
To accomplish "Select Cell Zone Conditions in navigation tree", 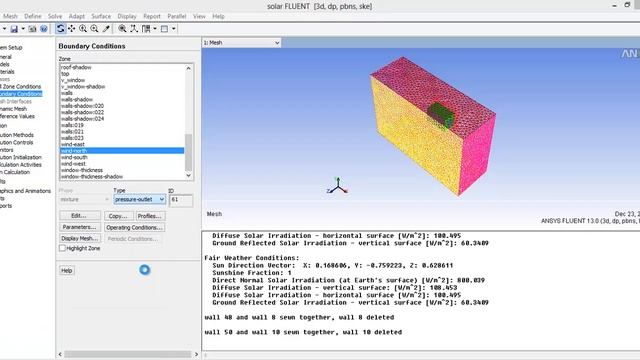I will coord(21,87).
